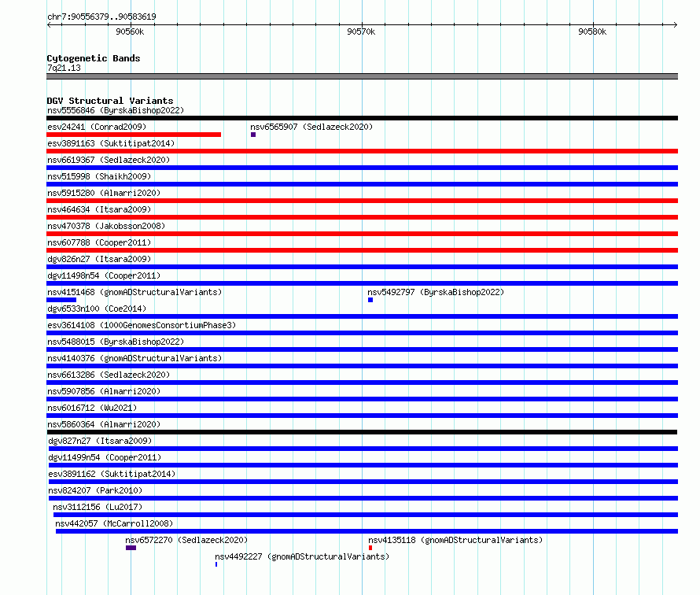Click the nsv5556846 (ByrskaBishop2022) variant label
The width and height of the screenshot is (700, 595).
[116, 110]
